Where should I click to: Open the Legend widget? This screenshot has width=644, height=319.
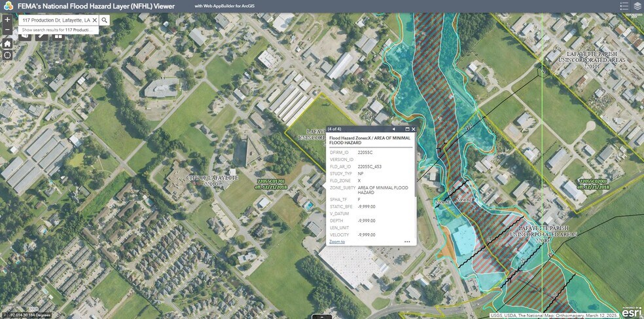tap(624, 6)
